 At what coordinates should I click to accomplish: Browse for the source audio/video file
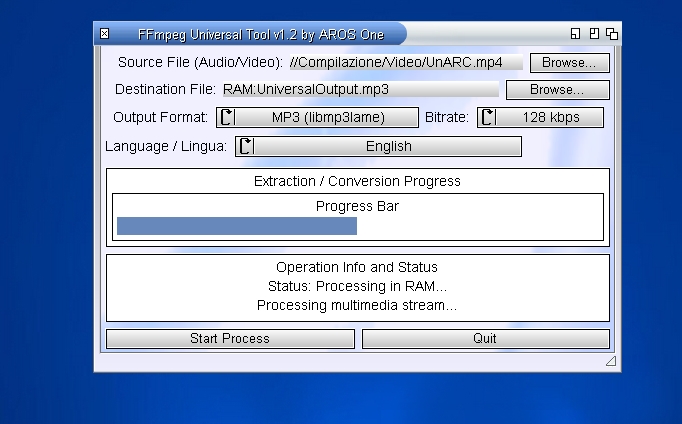[570, 63]
